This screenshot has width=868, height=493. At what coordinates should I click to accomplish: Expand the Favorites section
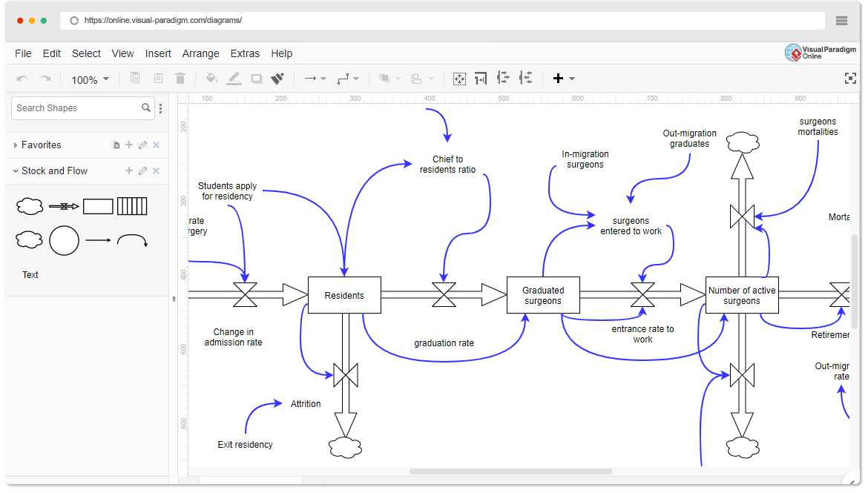16,145
